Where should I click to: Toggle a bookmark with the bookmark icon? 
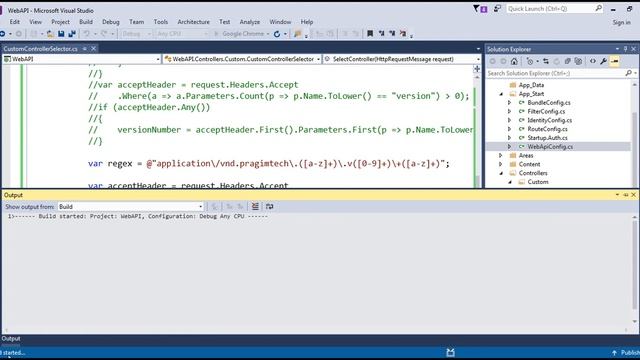point(370,33)
